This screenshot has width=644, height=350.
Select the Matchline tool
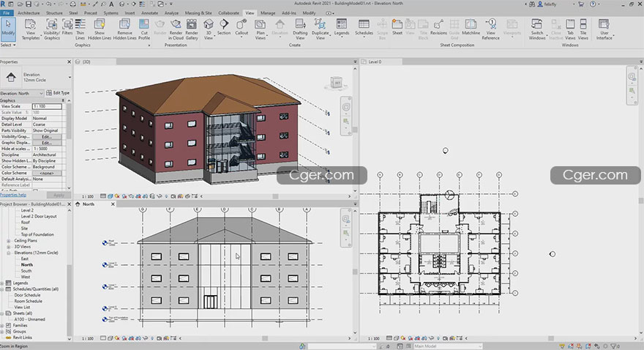[x=471, y=27]
